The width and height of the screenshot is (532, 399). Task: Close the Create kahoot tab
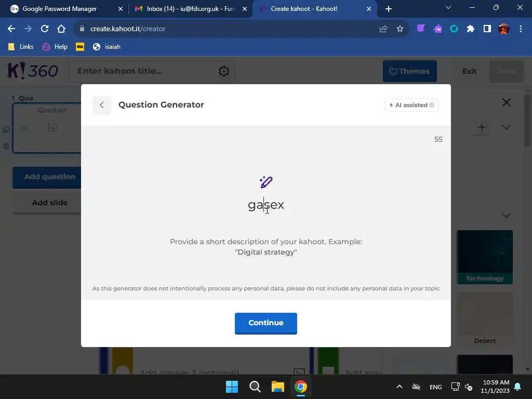point(369,9)
